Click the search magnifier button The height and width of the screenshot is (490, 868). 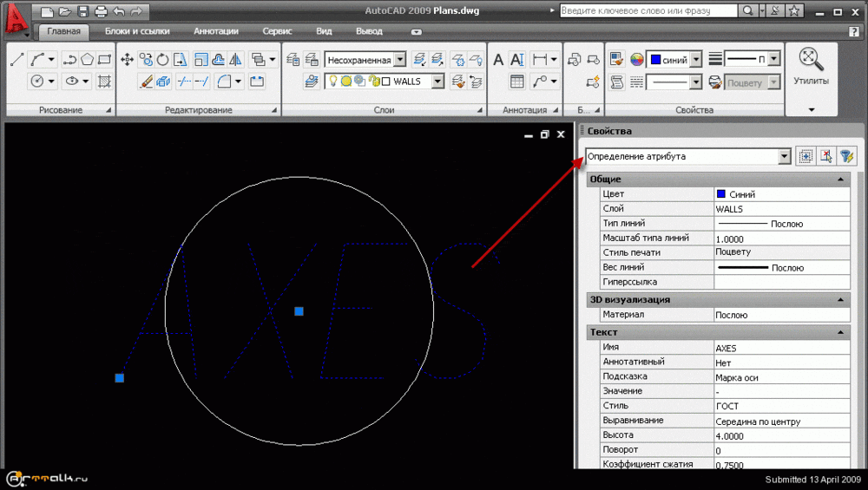[x=747, y=11]
